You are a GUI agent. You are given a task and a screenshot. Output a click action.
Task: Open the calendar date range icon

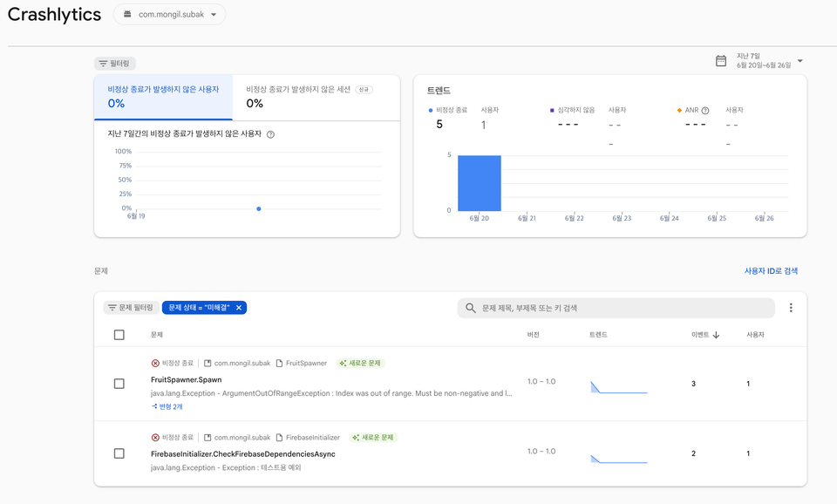click(721, 61)
